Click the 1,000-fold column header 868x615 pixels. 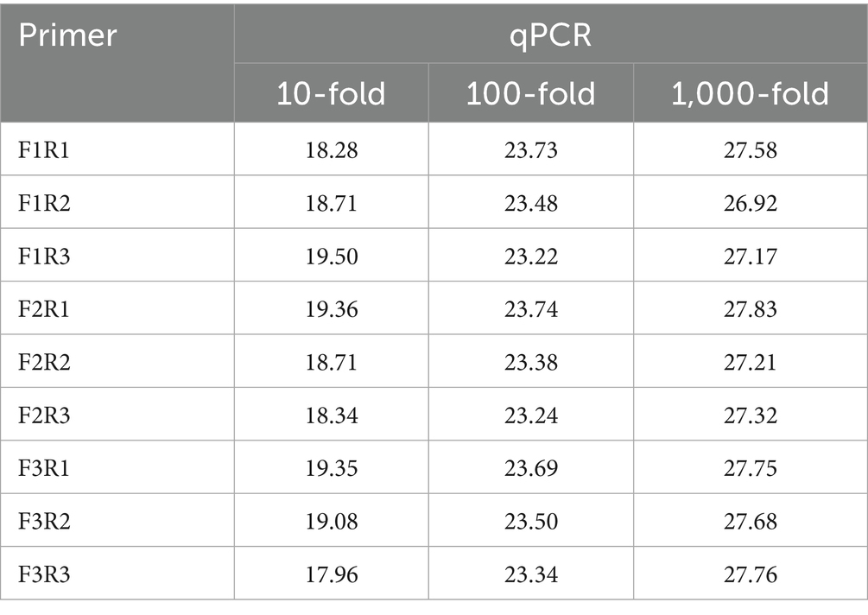pos(750,93)
